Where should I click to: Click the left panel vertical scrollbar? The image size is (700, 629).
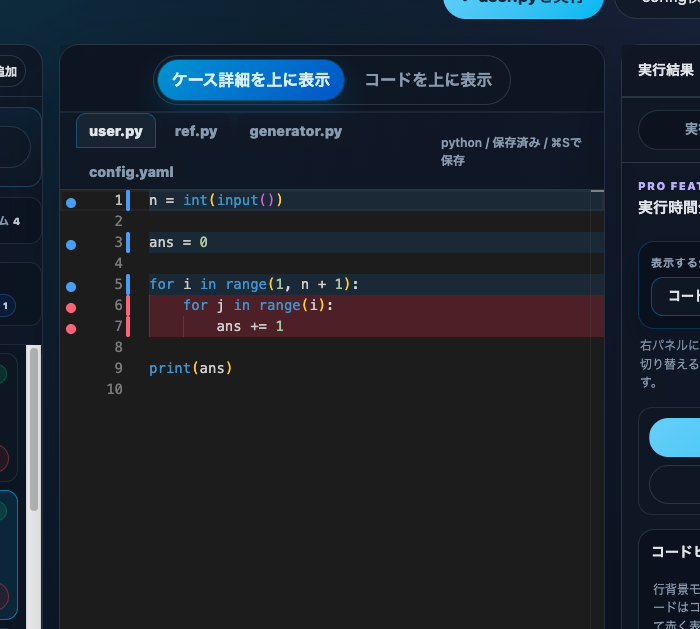(33, 429)
